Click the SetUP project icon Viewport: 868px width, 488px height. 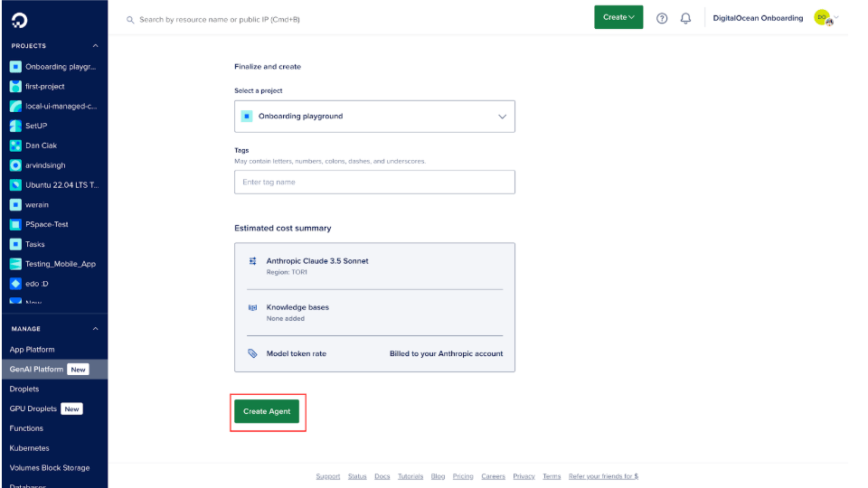tap(15, 126)
